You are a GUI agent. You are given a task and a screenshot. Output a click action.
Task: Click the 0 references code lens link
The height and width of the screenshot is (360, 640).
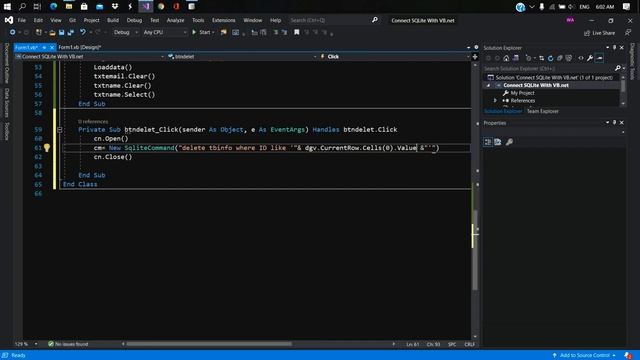click(x=93, y=122)
